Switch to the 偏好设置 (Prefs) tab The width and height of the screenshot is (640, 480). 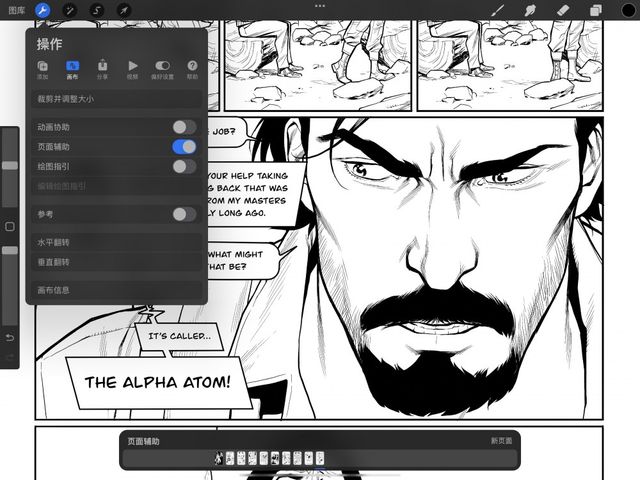pos(162,69)
